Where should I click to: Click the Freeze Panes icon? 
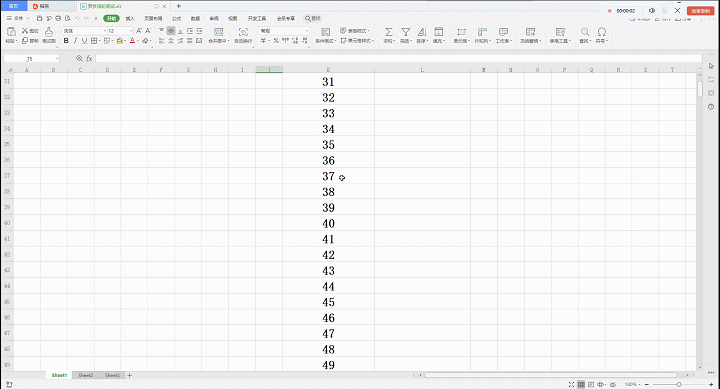(530, 32)
